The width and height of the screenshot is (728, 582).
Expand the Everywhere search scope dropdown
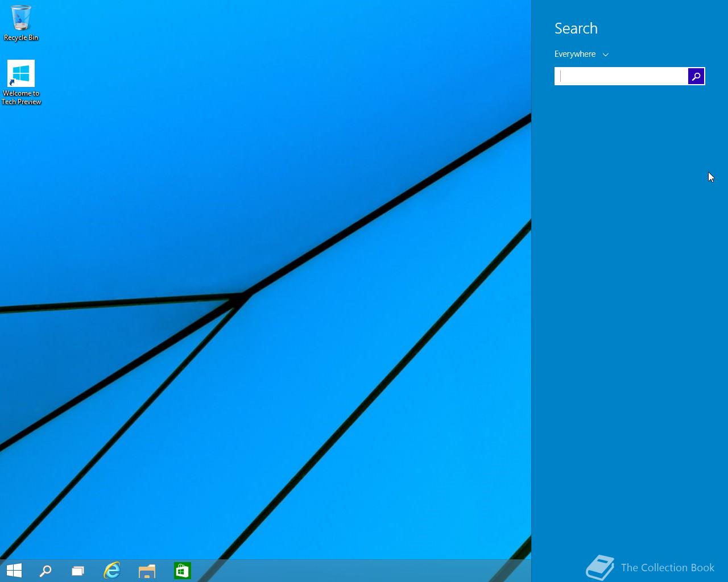581,54
